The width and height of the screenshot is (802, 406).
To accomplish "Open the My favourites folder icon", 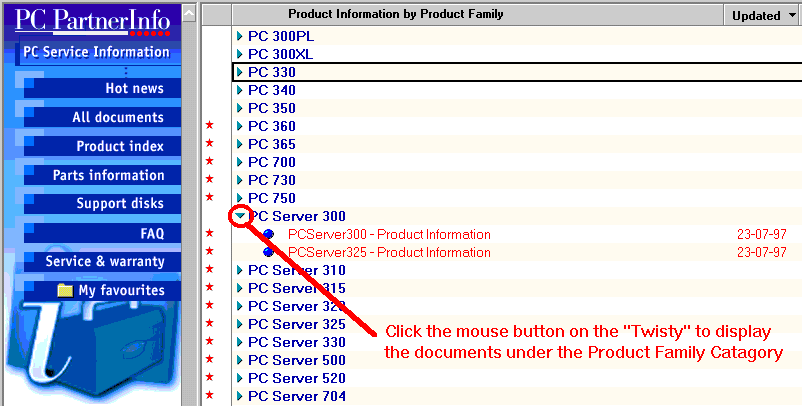I will click(65, 291).
